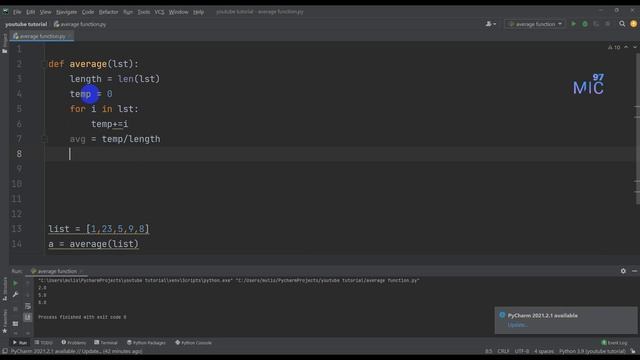This screenshot has width=640, height=360.
Task: Run average function with green play icon
Action: [x=573, y=24]
